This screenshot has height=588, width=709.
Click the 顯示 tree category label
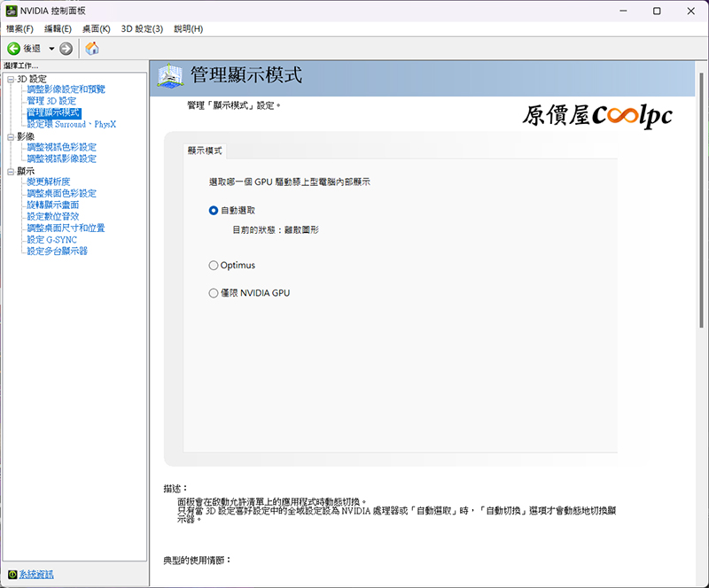tap(26, 172)
